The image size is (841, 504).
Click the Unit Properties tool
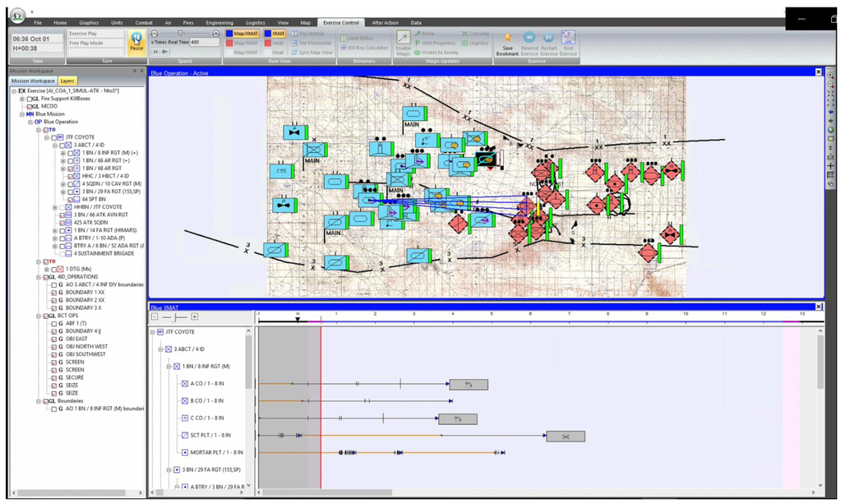(x=435, y=43)
